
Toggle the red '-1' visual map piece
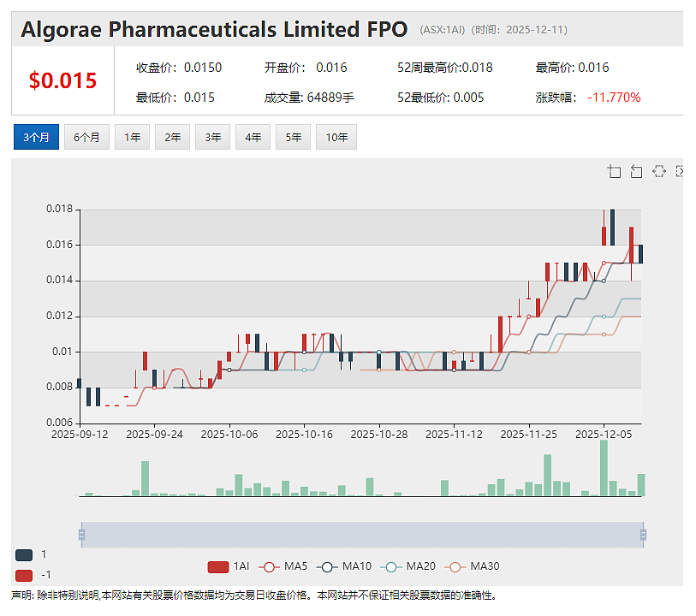pyautogui.click(x=24, y=575)
